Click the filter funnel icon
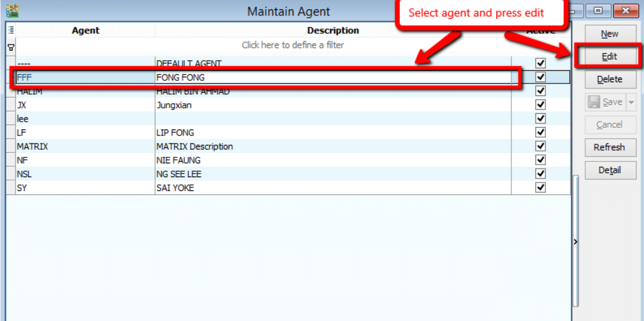This screenshot has height=321, width=644. tap(10, 47)
